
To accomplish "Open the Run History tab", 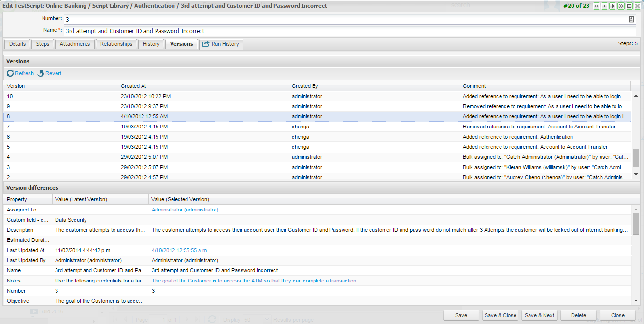I will tap(221, 44).
